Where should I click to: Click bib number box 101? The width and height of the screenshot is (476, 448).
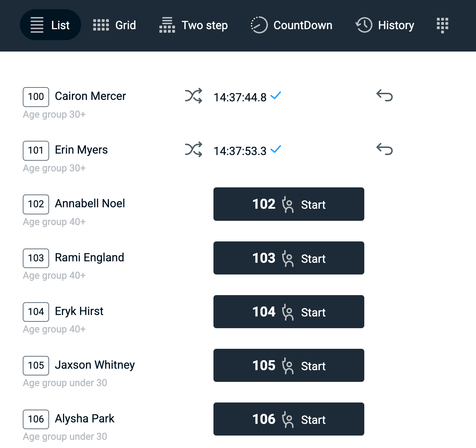36,150
